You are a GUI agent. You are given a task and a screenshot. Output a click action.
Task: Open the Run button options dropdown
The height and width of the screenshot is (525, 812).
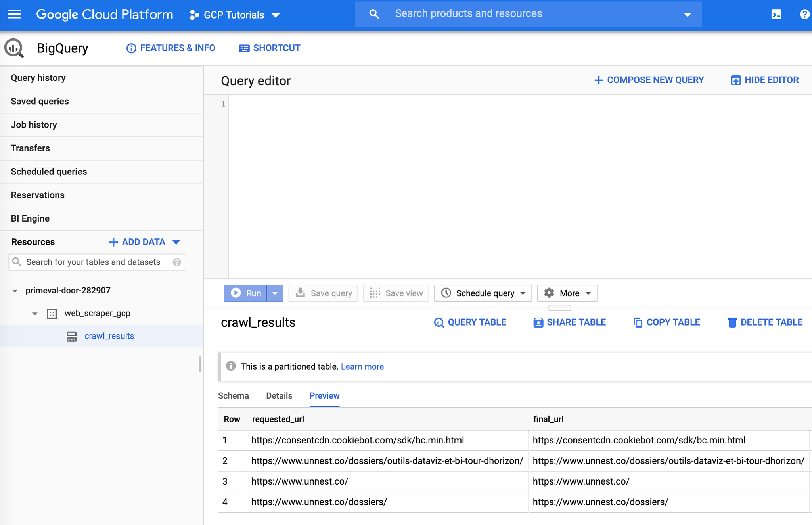pos(275,293)
